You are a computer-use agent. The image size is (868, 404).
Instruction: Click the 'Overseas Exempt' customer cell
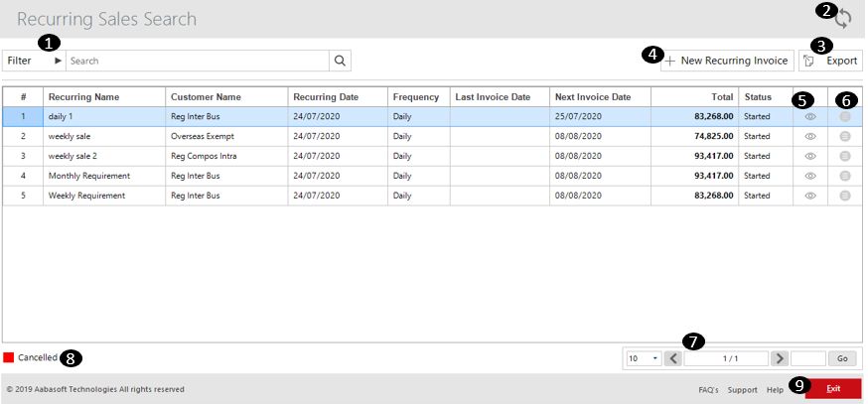226,136
